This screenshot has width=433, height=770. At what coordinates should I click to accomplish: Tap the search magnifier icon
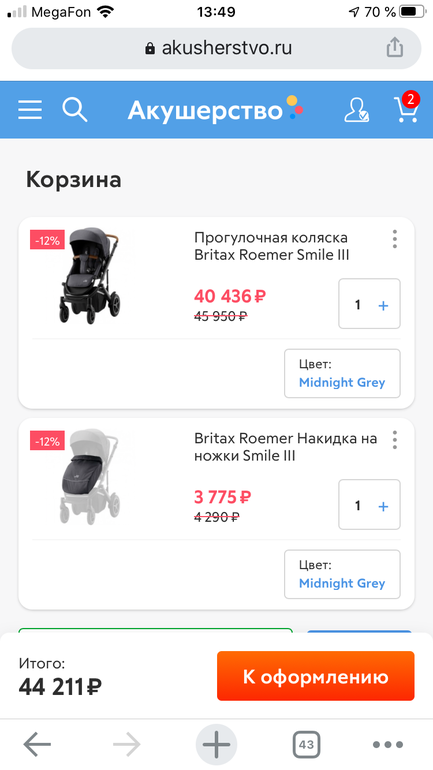click(75, 109)
